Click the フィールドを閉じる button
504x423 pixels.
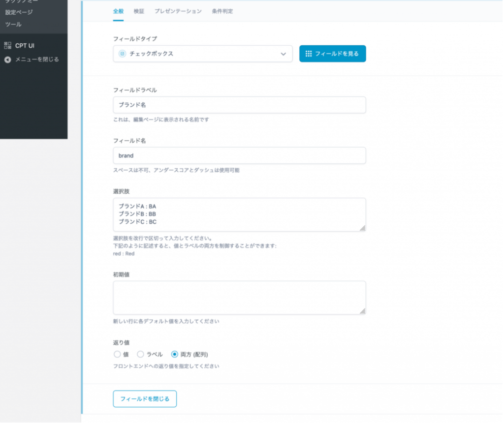point(145,399)
